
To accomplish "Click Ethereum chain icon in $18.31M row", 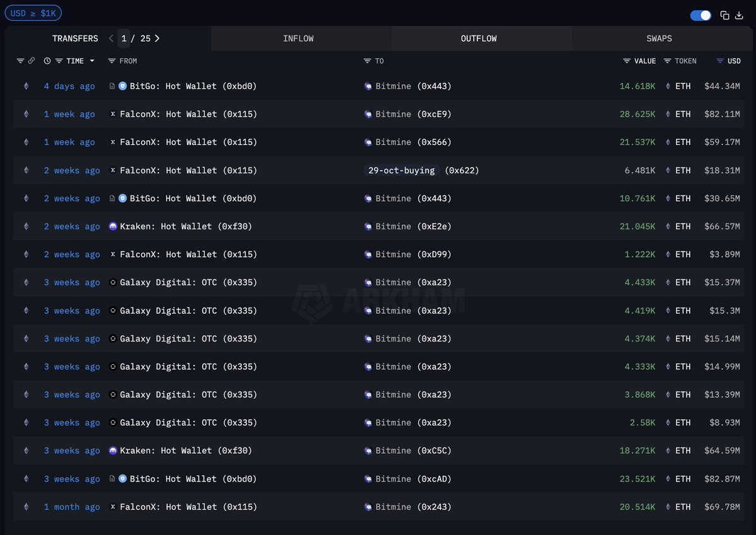I will pos(26,170).
